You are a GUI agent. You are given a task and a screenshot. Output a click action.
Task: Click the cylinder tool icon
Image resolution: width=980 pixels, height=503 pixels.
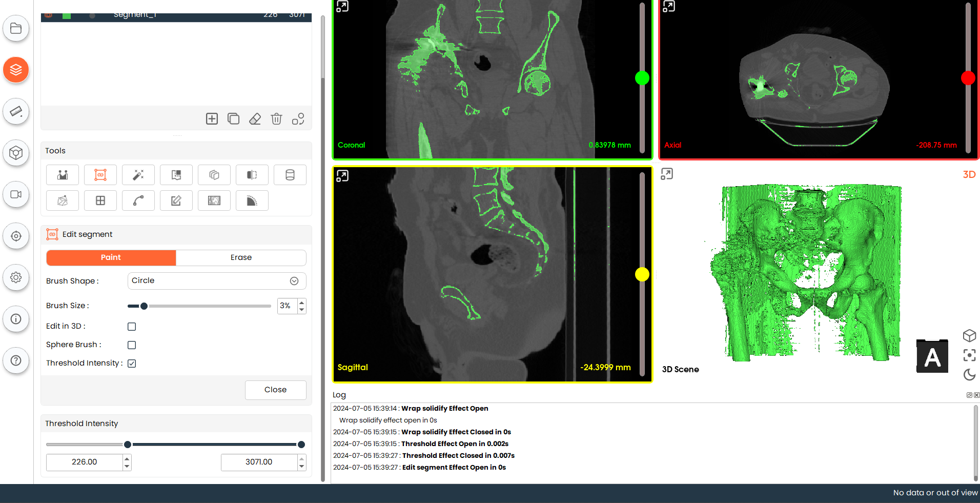click(290, 175)
